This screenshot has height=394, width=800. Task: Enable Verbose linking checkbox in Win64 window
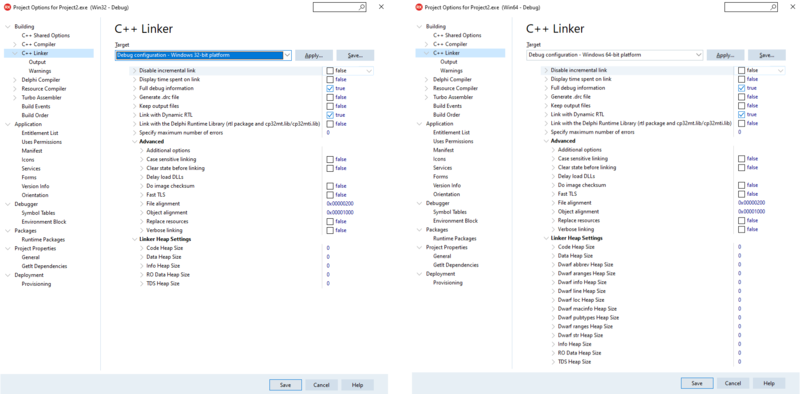(742, 229)
